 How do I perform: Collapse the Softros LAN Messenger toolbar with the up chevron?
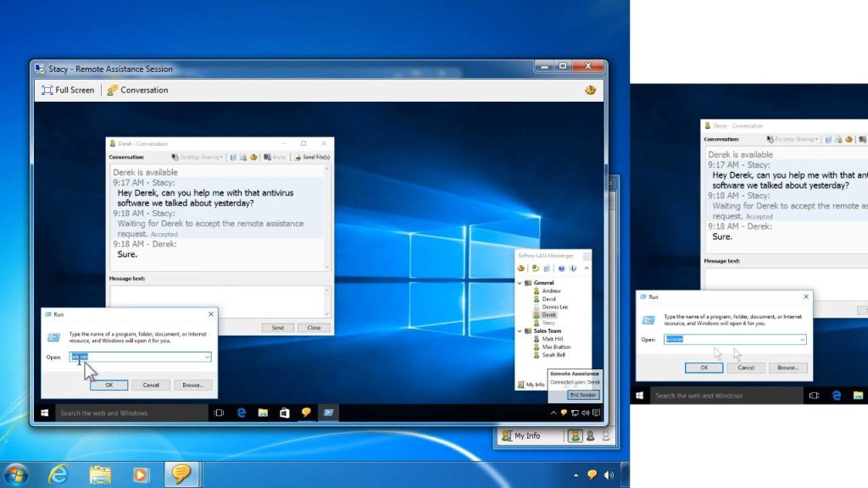pyautogui.click(x=587, y=269)
